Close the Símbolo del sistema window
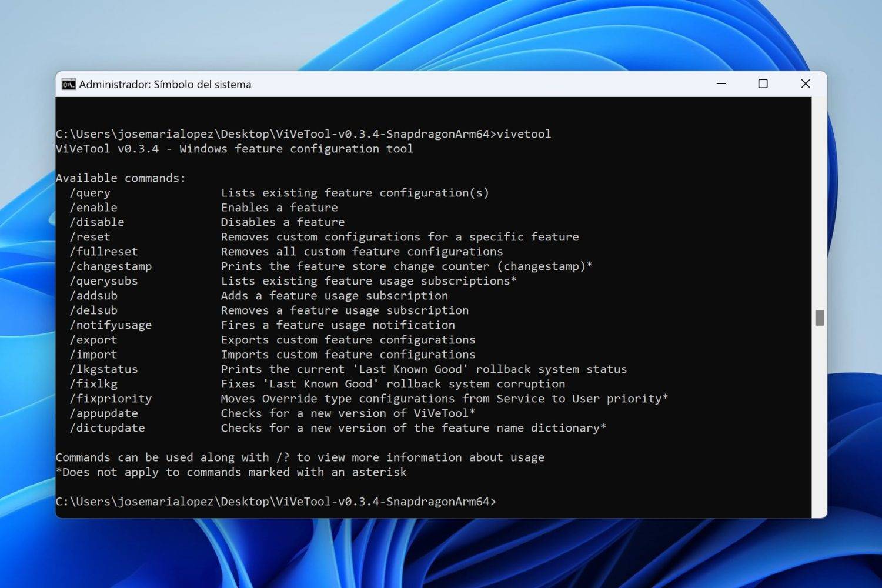Viewport: 882px width, 588px height. (x=806, y=84)
